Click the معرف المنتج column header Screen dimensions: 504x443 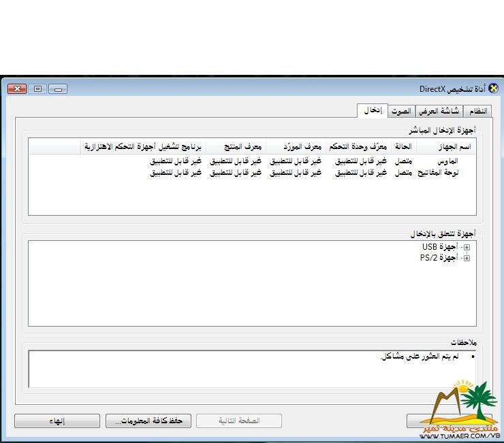[235, 147]
